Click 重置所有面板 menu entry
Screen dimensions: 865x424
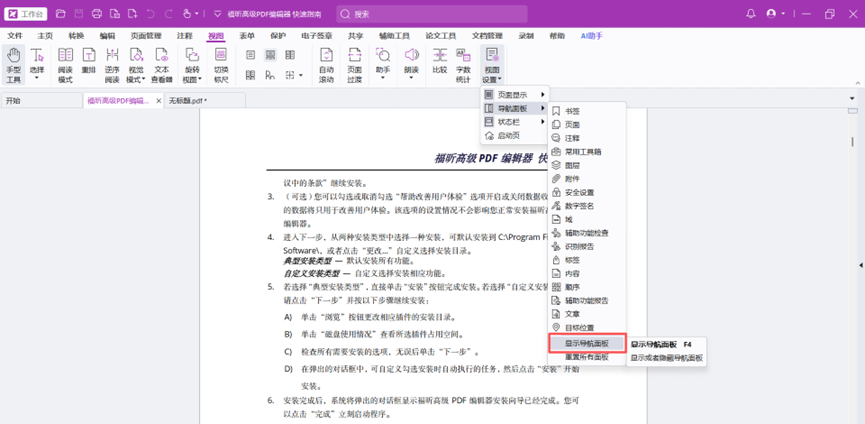pos(587,357)
